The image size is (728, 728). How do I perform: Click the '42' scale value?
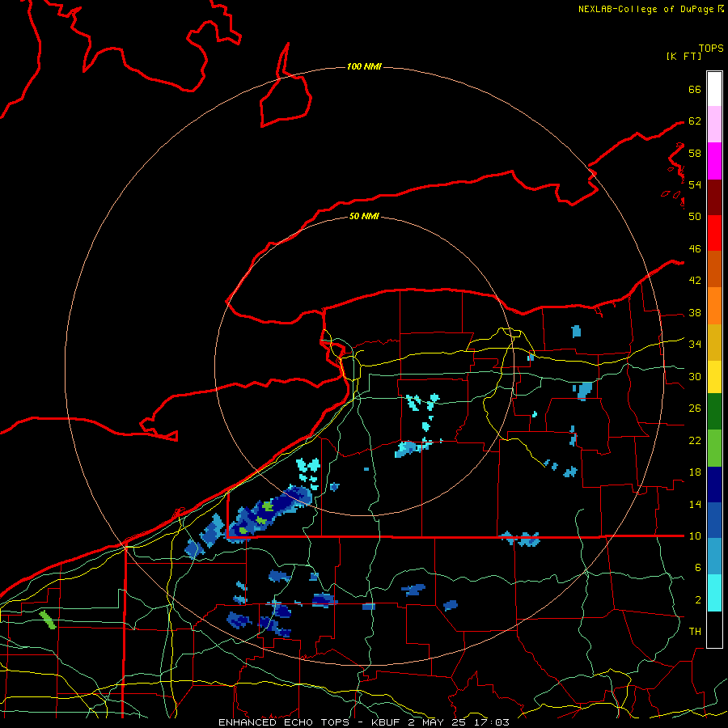tap(695, 281)
